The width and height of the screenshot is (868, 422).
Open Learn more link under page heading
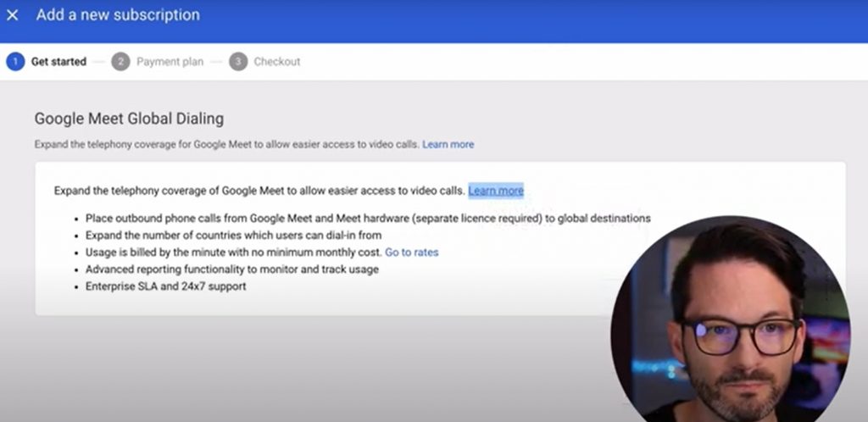[448, 144]
